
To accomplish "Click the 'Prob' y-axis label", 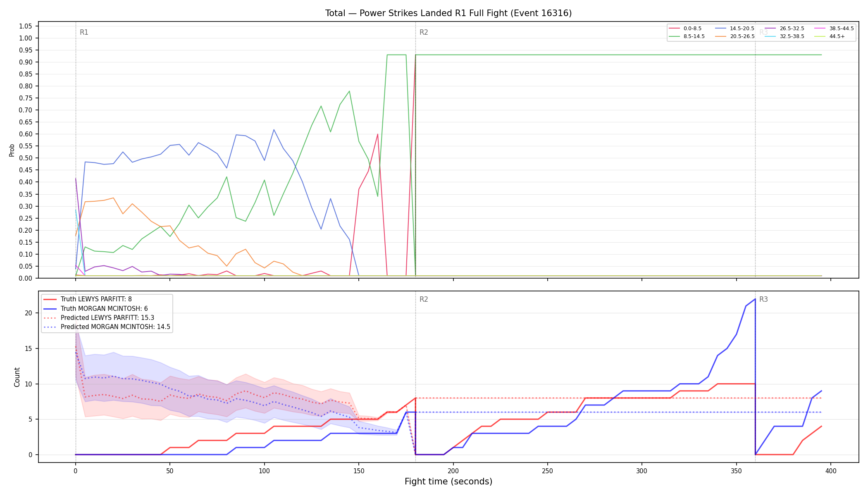I will click(x=12, y=150).
